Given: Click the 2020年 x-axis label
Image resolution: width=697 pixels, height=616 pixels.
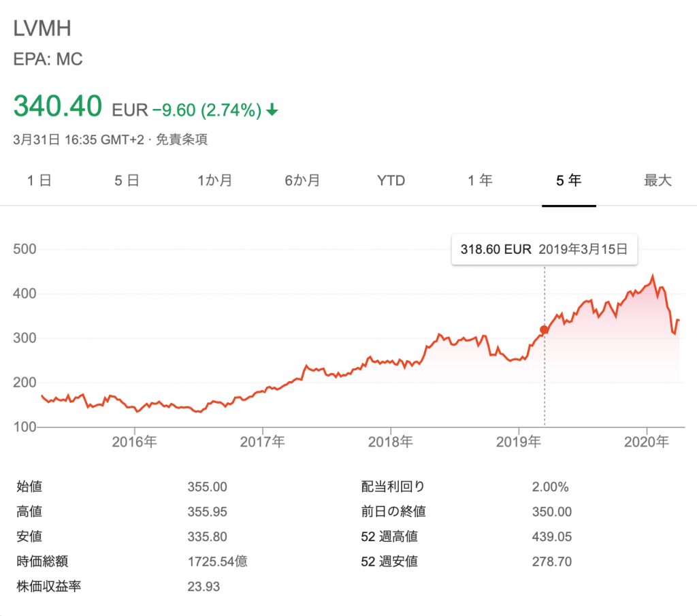Looking at the screenshot, I should coord(647,442).
